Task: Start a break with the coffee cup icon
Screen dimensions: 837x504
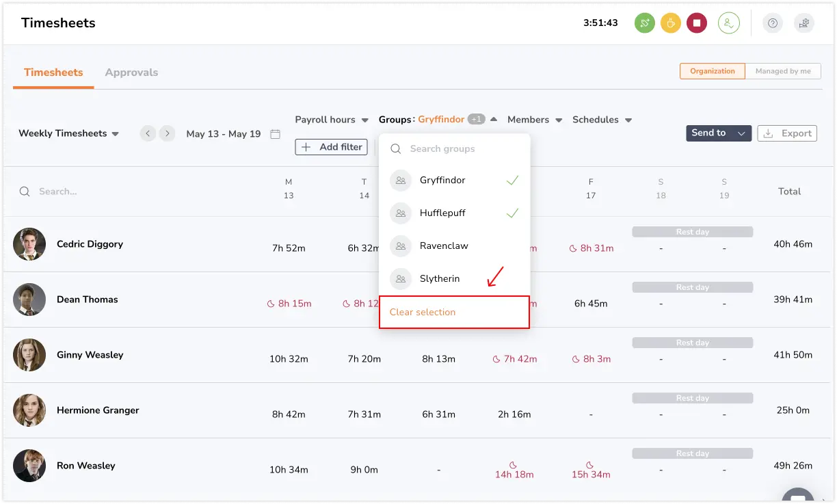Action: pos(670,23)
